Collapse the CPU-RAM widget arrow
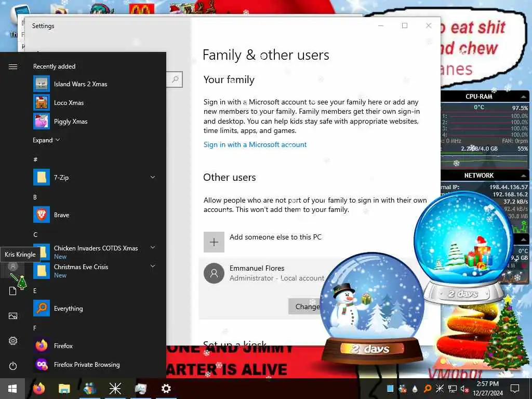The image size is (532, 399). [x=524, y=97]
